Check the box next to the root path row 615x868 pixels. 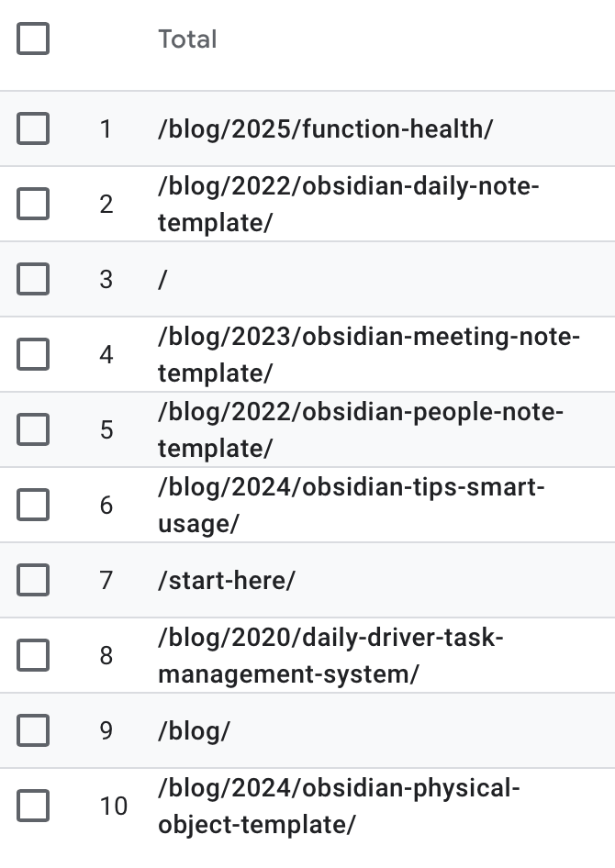[x=33, y=278]
